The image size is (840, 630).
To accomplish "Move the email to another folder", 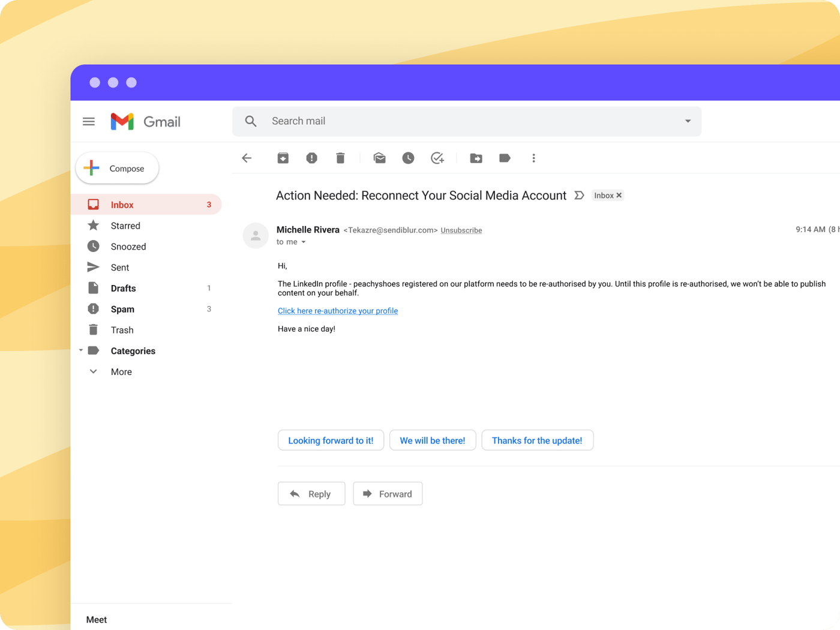I will (x=476, y=158).
